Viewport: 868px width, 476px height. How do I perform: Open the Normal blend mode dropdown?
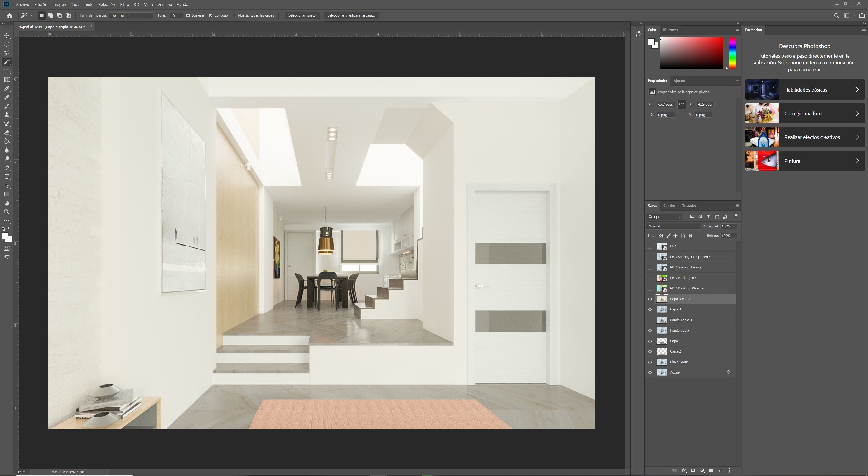pos(673,227)
